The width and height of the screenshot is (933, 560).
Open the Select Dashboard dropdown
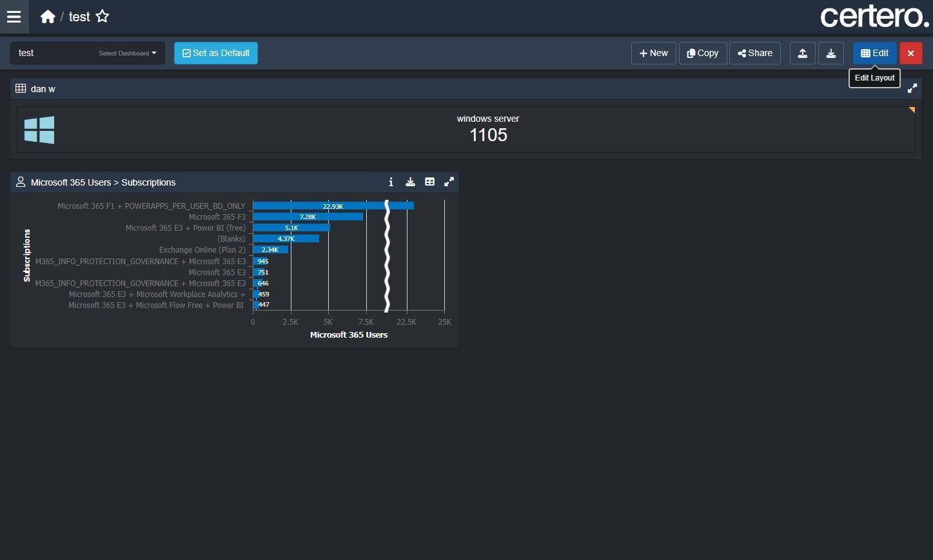click(88, 53)
